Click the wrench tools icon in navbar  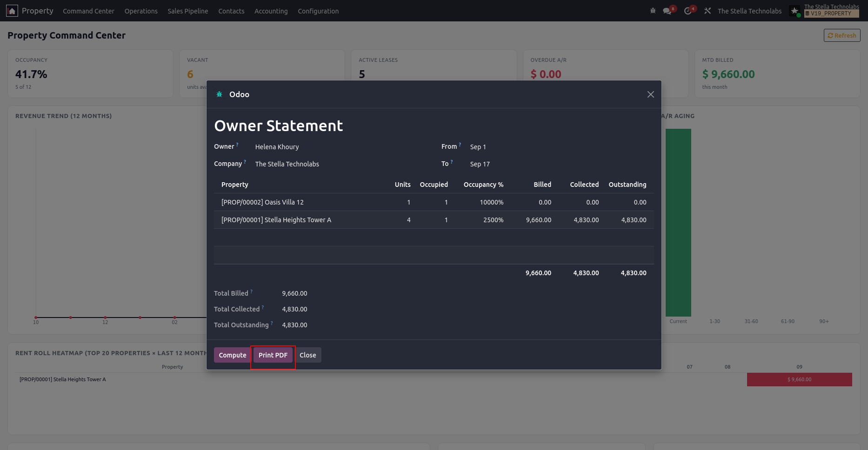coord(708,11)
